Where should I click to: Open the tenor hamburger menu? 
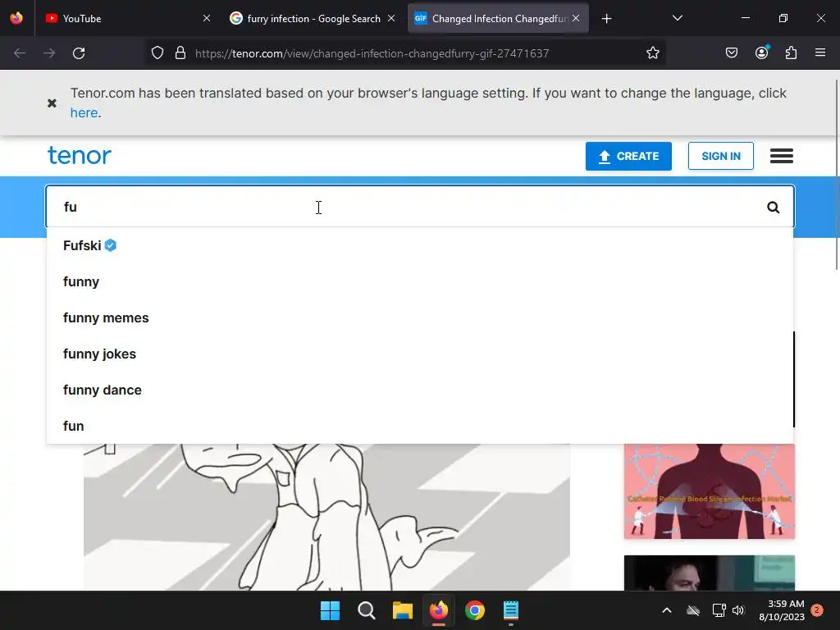point(782,156)
